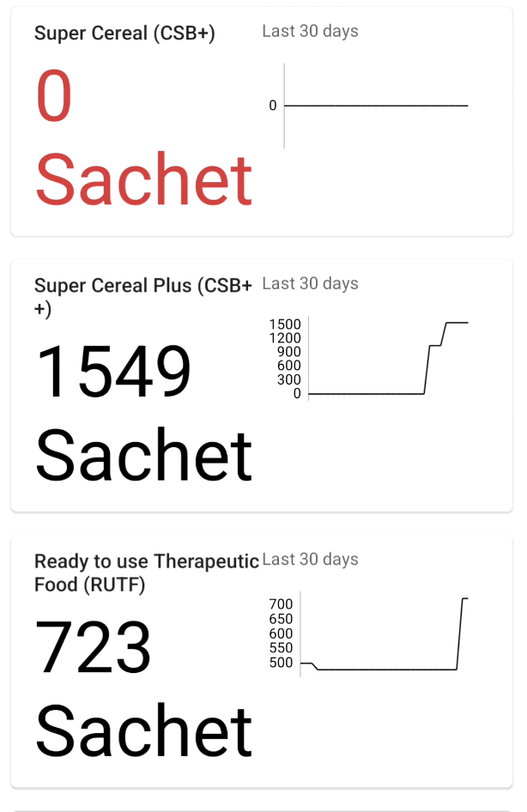Tap the red 0 stock value
The width and height of the screenshot is (527, 812).
click(54, 96)
